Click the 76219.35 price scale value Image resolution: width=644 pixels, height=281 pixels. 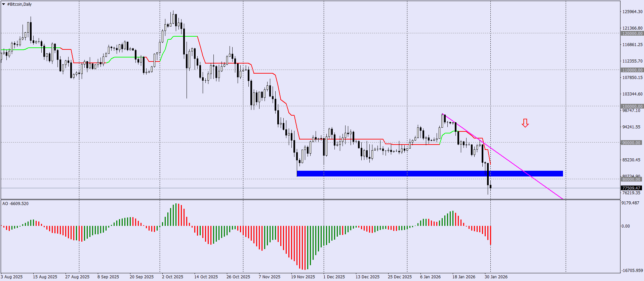(631, 193)
